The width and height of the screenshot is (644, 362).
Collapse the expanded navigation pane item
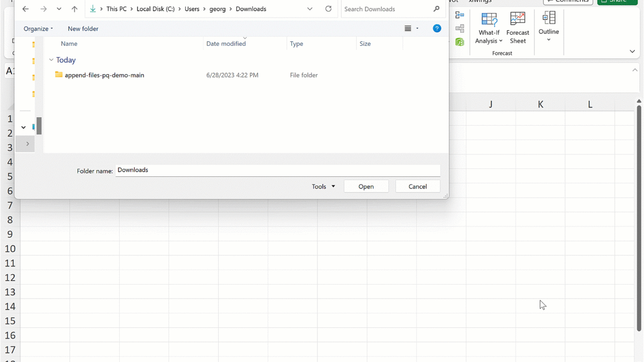[x=24, y=127]
